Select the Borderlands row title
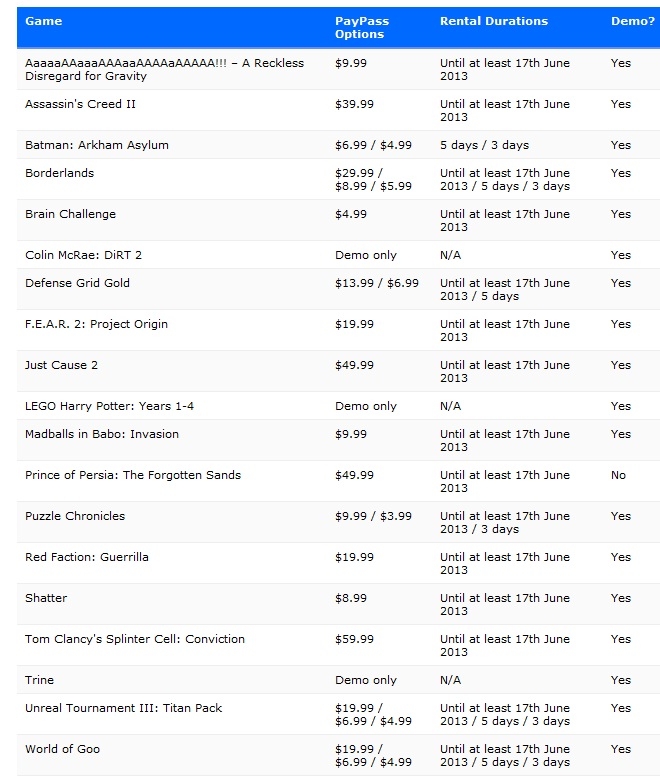Viewport: 660px width, 779px height. 57,173
